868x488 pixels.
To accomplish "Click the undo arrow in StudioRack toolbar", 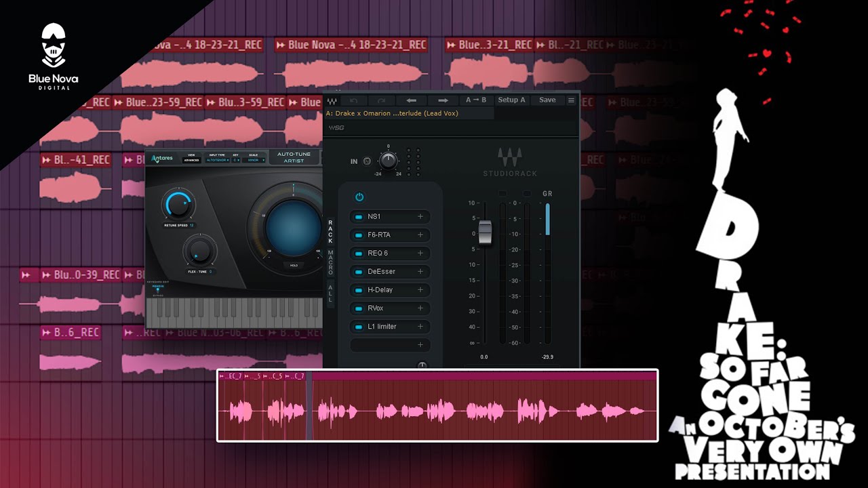I will pos(353,100).
